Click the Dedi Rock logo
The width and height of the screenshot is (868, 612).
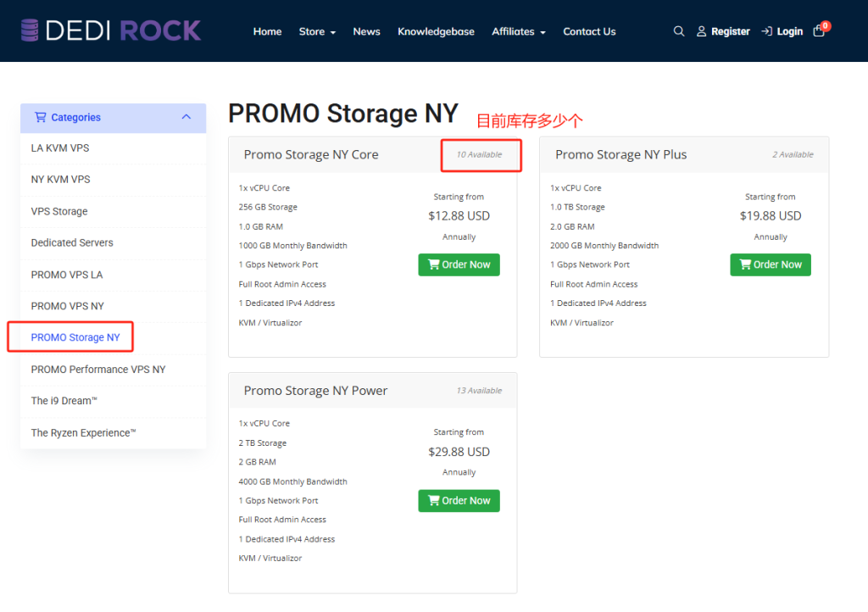click(x=111, y=31)
